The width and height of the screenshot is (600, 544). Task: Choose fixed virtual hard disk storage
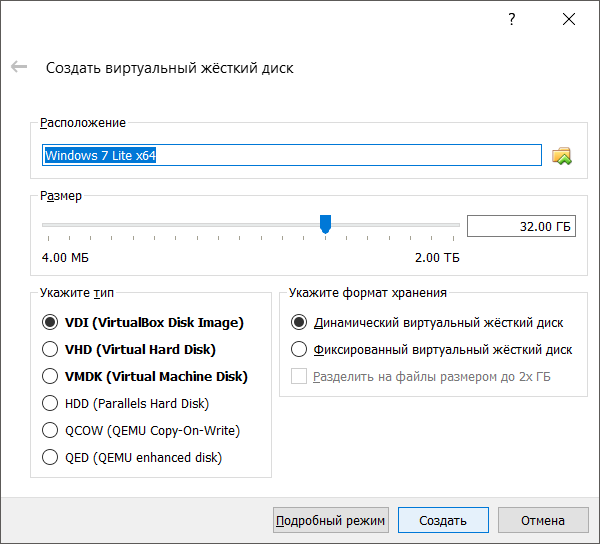click(298, 350)
